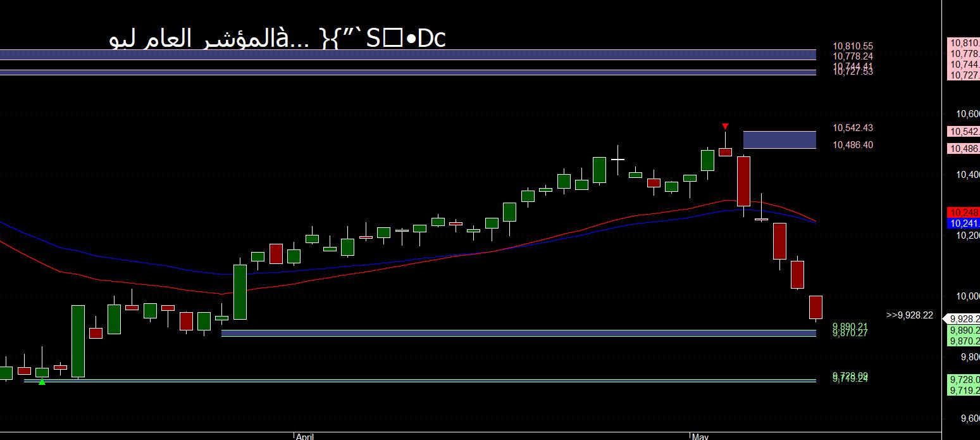Click the 9,800 price-axis gridline label
Image resolution: width=980 pixels, height=440 pixels.
tap(970, 357)
